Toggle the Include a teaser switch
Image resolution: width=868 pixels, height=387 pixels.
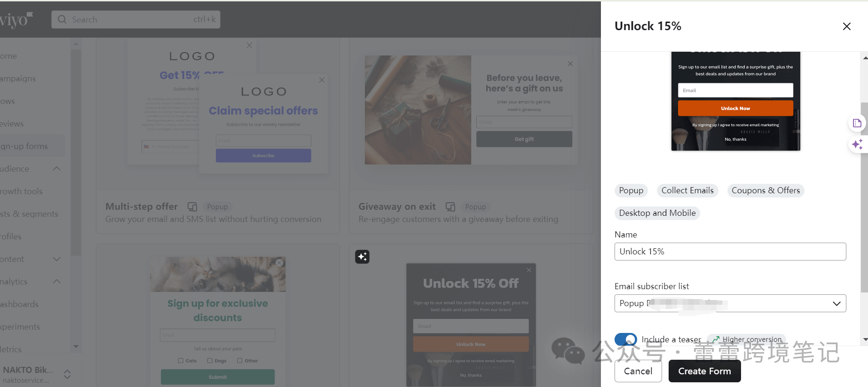625,339
